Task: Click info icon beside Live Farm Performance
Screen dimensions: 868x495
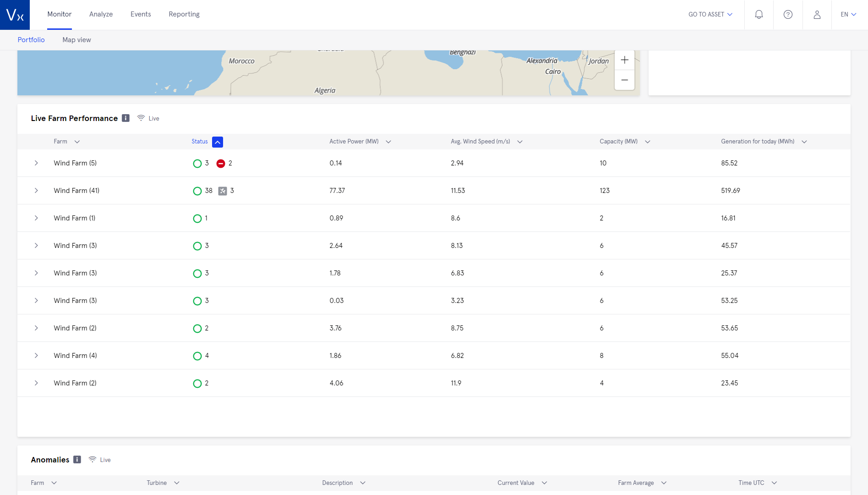Action: click(126, 118)
